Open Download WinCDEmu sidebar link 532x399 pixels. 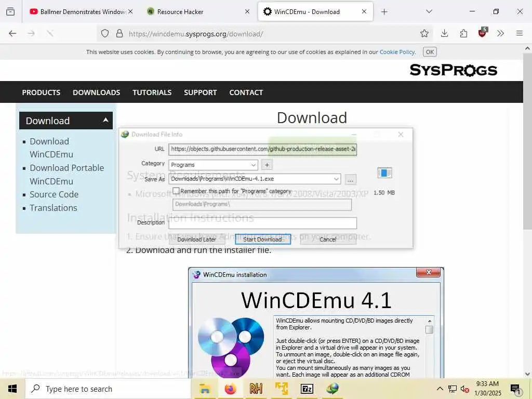[51, 148]
